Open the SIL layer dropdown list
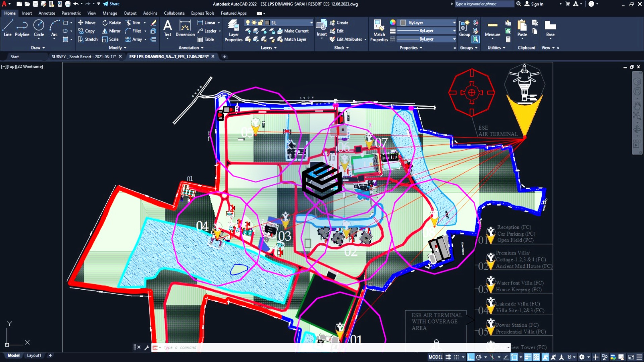This screenshot has height=362, width=644. pyautogui.click(x=311, y=23)
